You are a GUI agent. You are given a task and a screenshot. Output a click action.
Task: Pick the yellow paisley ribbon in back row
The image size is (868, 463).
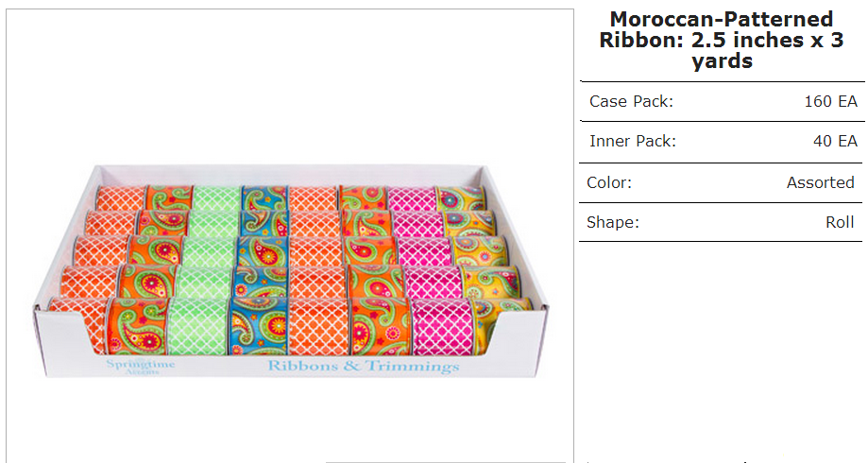pyautogui.click(x=461, y=198)
